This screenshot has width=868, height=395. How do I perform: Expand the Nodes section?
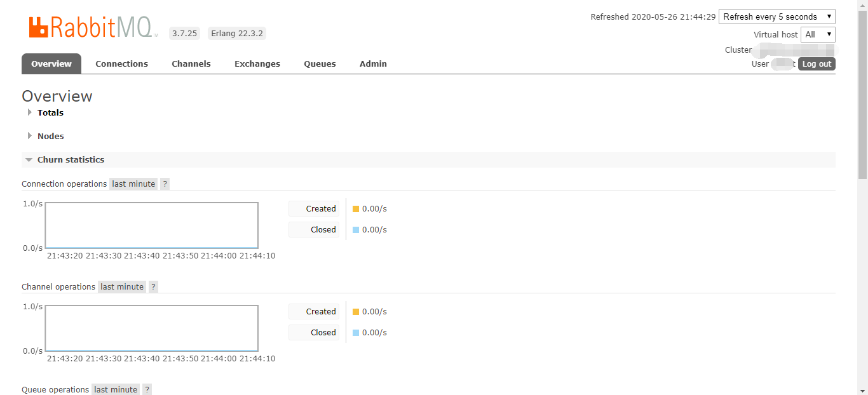pos(50,137)
